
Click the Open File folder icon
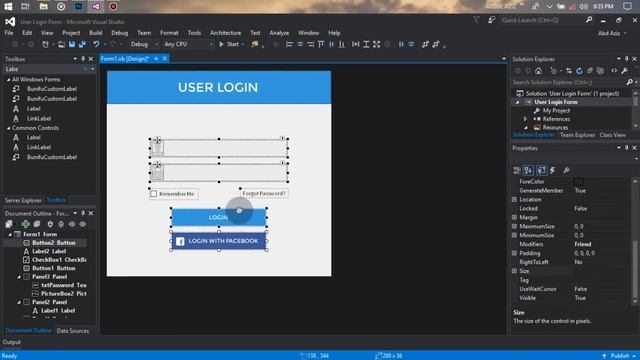61,44
